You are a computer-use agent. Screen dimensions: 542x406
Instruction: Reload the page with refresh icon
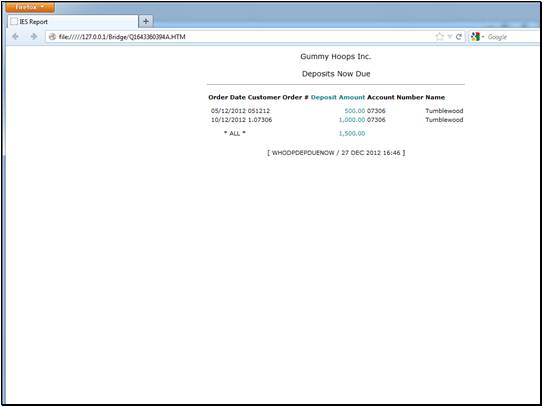pyautogui.click(x=459, y=37)
